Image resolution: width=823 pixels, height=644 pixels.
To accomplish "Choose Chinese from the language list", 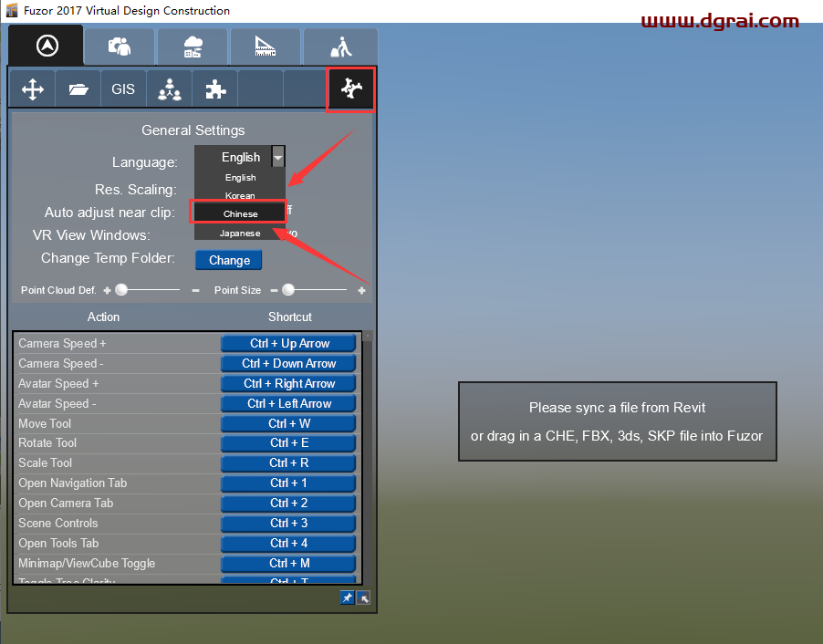I will (240, 213).
